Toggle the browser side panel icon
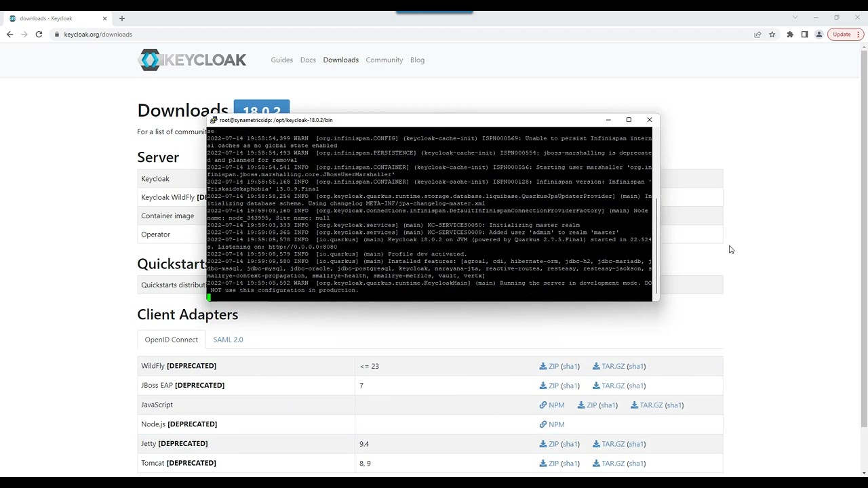The image size is (868, 488). point(804,35)
